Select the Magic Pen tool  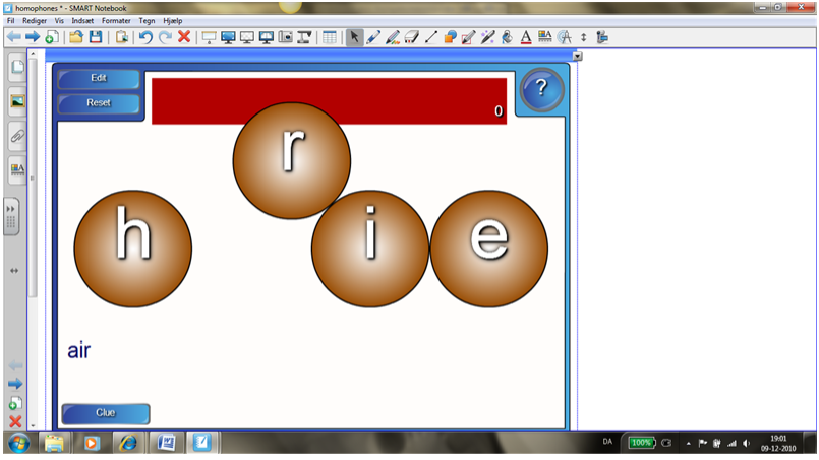(x=487, y=37)
